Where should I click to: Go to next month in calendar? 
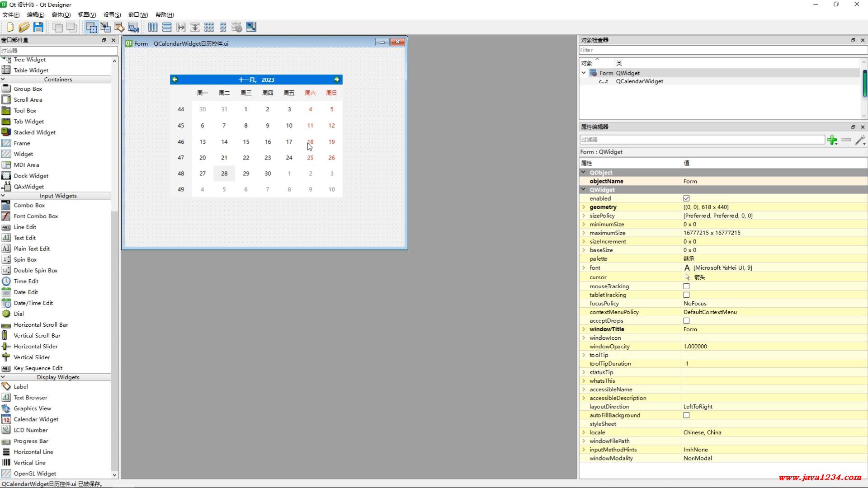(336, 80)
